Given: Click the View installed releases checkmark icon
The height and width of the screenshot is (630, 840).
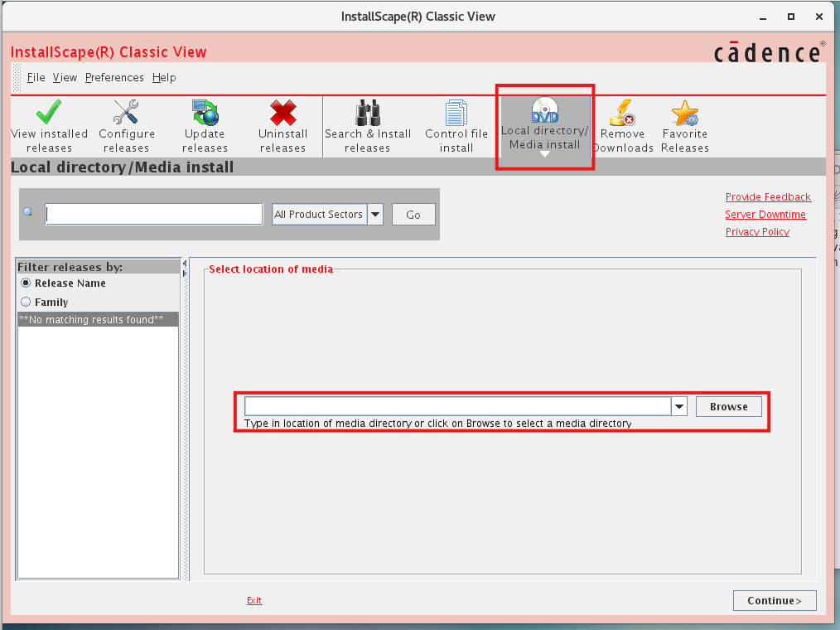Looking at the screenshot, I should pos(49,113).
